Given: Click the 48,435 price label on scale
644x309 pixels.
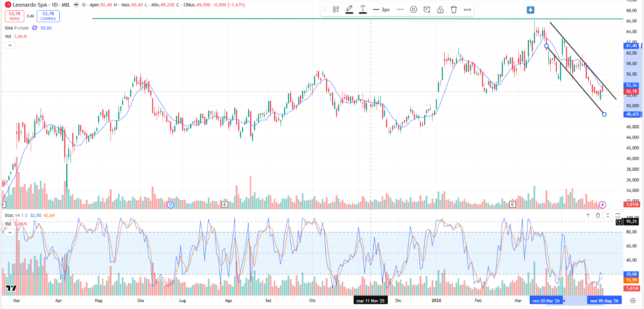Looking at the screenshot, I should pos(632,114).
